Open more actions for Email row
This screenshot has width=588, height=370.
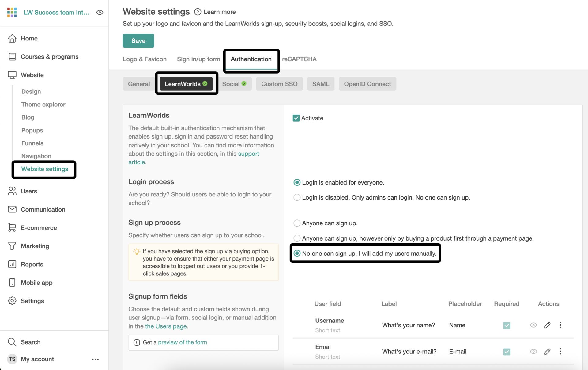[560, 352]
